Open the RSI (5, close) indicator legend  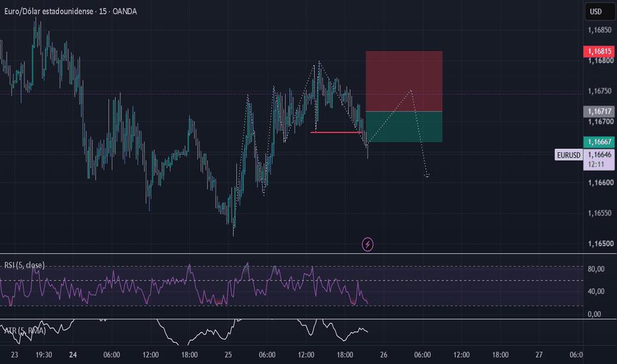24,265
